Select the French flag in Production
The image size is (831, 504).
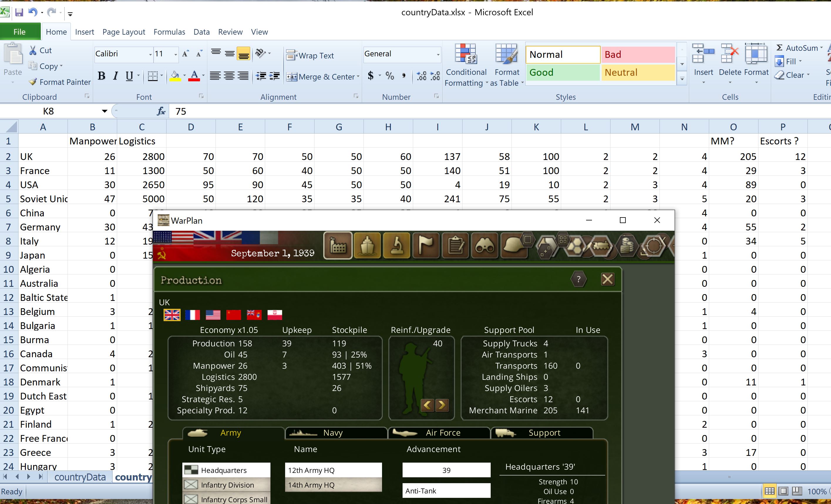[x=192, y=315]
